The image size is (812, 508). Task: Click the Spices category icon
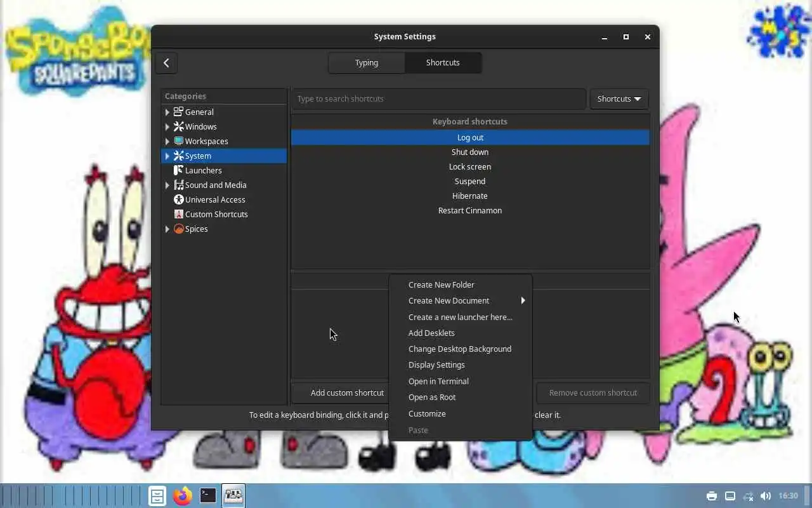179,229
